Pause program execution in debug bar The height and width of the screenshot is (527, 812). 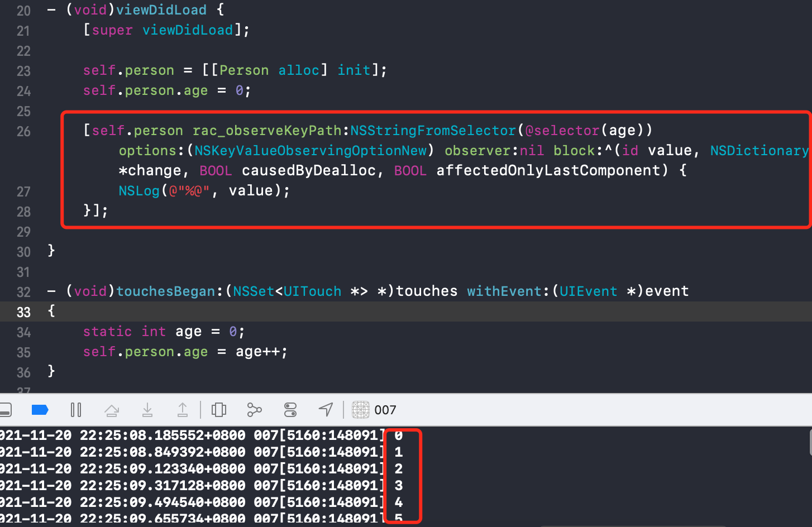pyautogui.click(x=76, y=410)
